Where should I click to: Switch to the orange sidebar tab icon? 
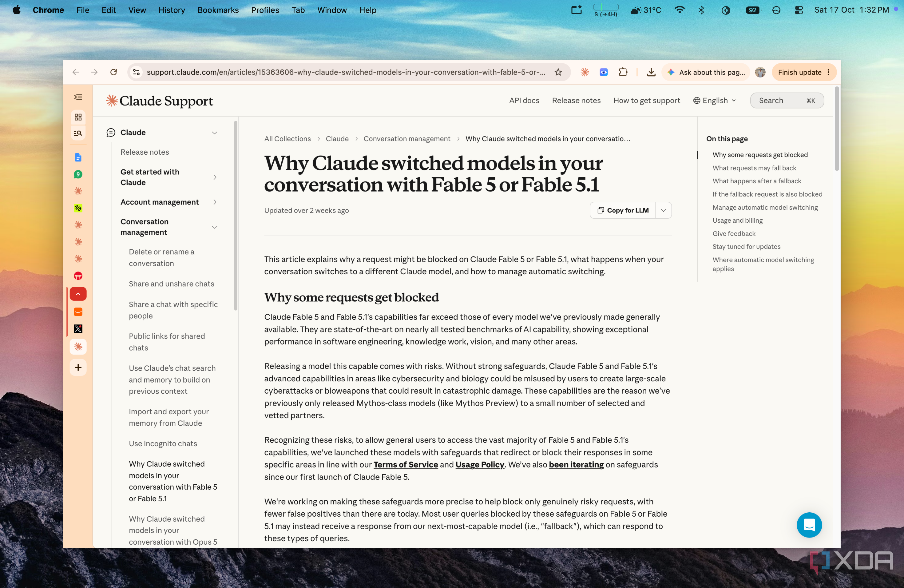click(78, 312)
